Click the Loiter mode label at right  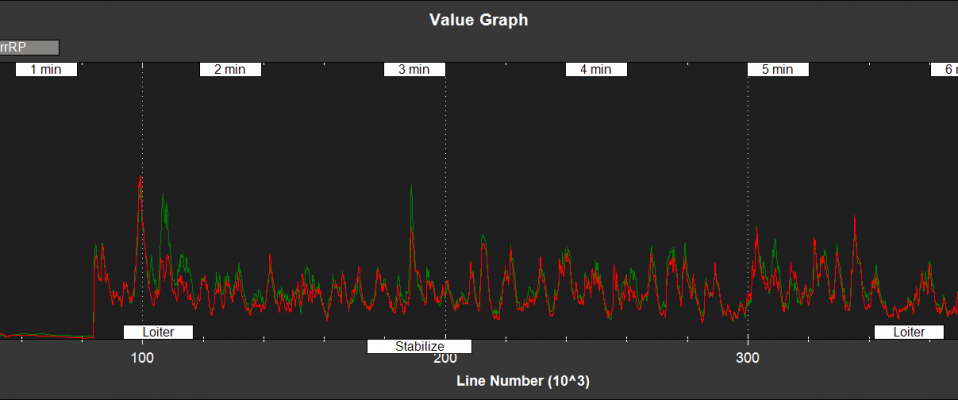coord(909,332)
